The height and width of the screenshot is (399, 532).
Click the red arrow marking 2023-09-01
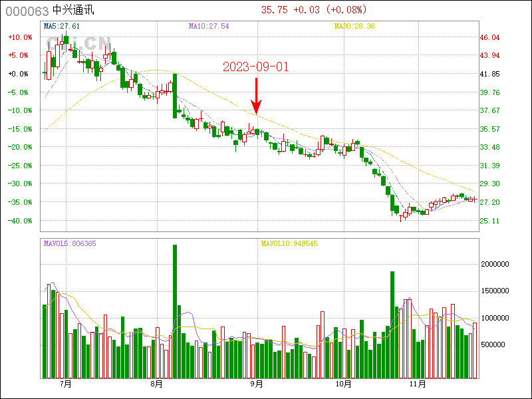coord(256,96)
